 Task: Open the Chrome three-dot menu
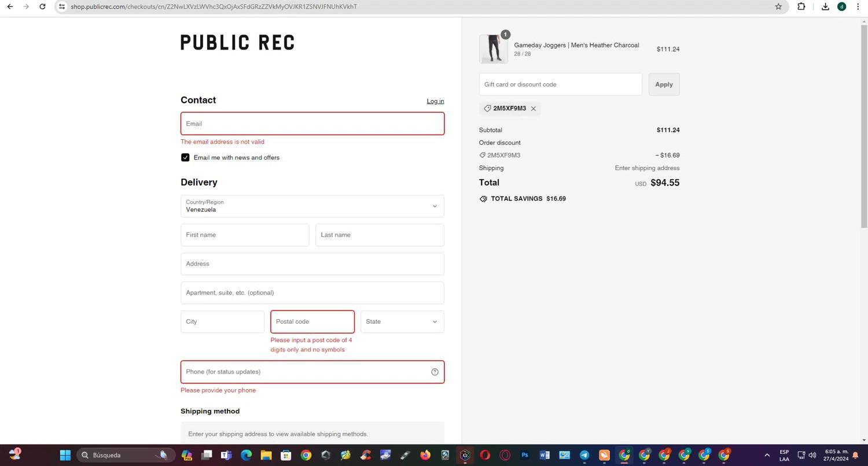(x=858, y=6)
